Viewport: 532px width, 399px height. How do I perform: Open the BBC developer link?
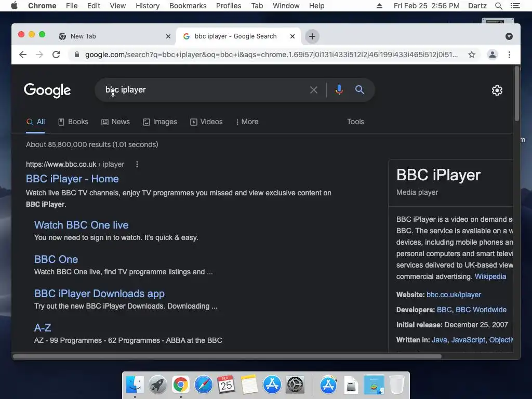444,310
